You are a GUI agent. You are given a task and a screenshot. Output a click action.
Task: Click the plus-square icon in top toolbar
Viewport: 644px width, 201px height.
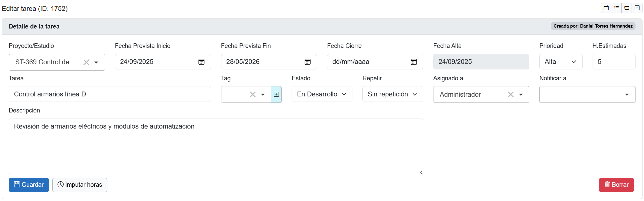click(x=637, y=8)
